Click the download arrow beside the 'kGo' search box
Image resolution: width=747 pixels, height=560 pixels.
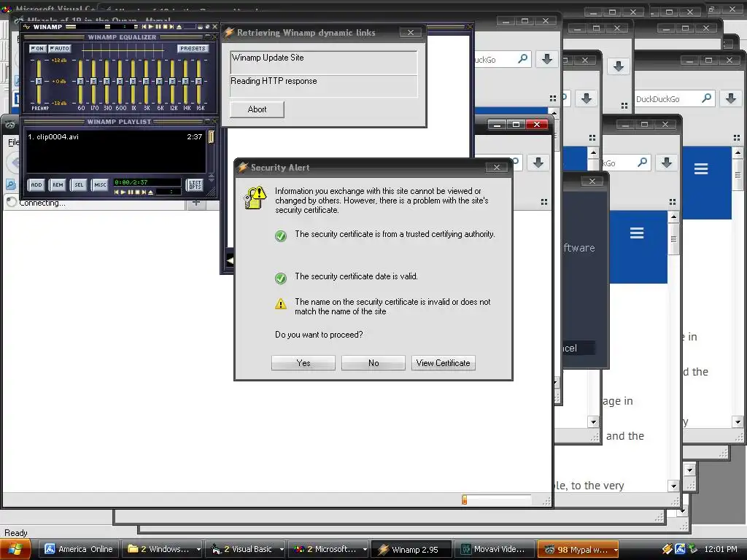click(x=667, y=163)
